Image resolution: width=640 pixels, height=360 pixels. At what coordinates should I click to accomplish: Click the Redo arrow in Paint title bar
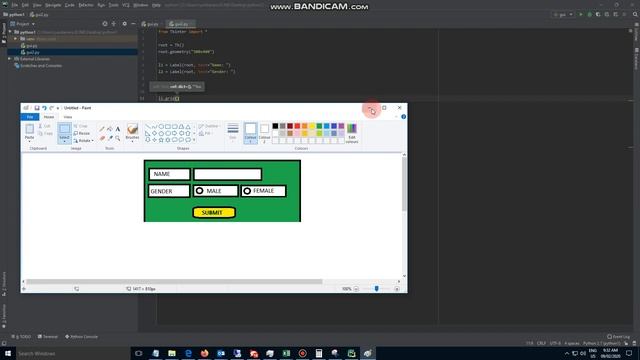pyautogui.click(x=51, y=108)
